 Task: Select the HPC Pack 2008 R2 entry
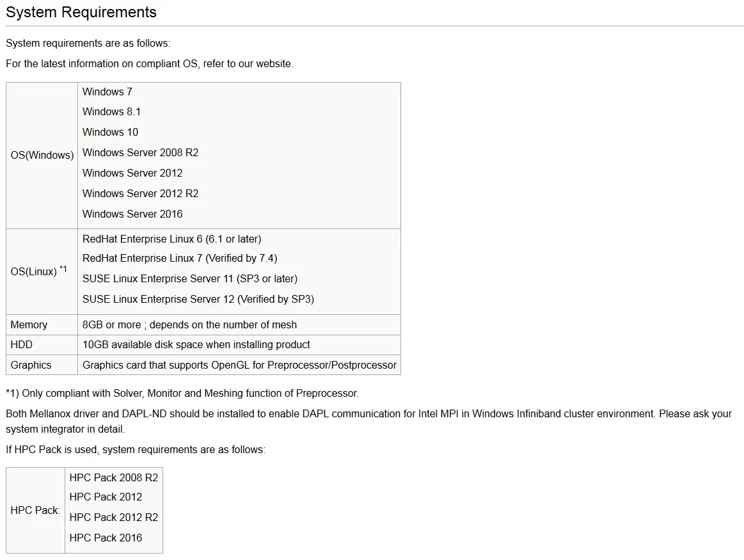pyautogui.click(x=114, y=477)
